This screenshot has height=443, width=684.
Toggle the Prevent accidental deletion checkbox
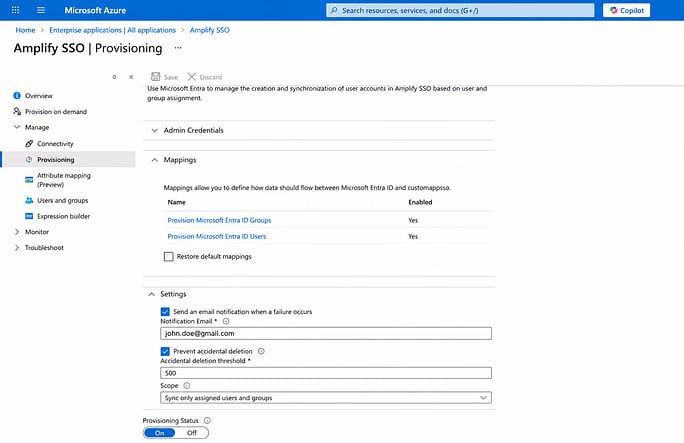pyautogui.click(x=165, y=351)
